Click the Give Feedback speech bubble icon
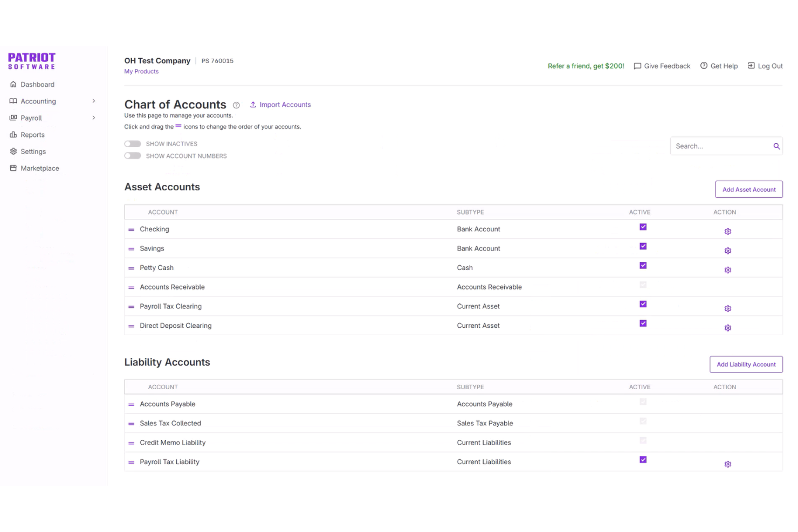 (638, 66)
